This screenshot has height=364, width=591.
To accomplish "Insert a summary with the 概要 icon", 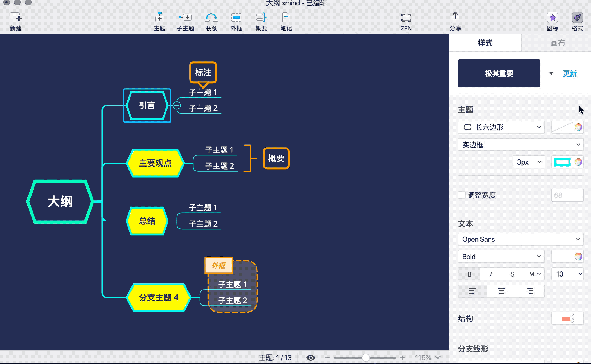I will [261, 21].
